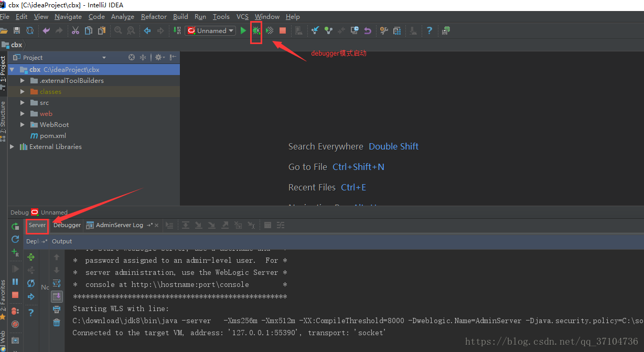Open the Navigate menu

pos(68,16)
